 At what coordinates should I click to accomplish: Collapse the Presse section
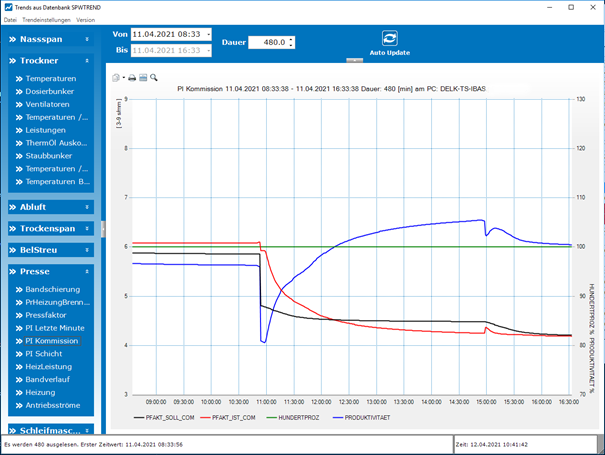click(87, 272)
